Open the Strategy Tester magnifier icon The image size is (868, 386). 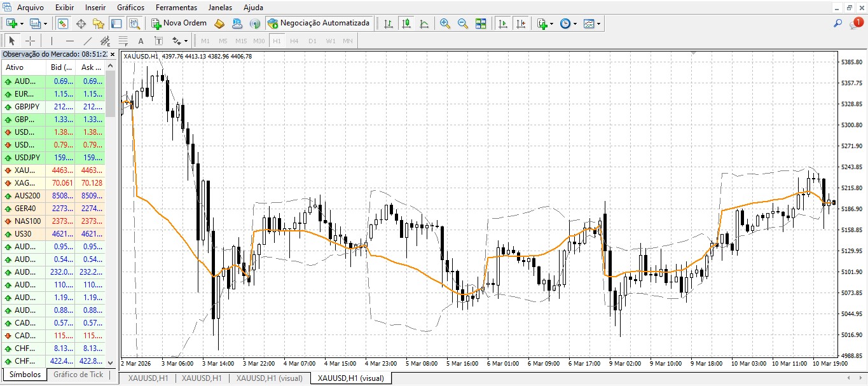[134, 24]
